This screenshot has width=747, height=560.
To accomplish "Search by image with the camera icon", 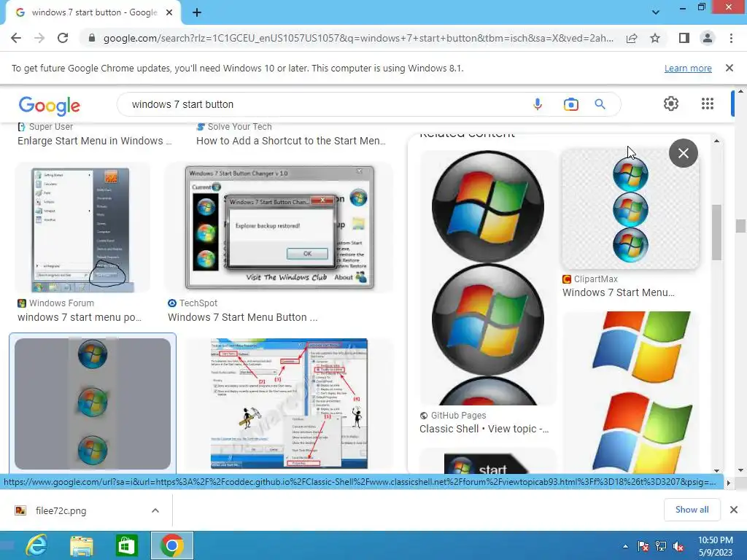I will click(570, 104).
